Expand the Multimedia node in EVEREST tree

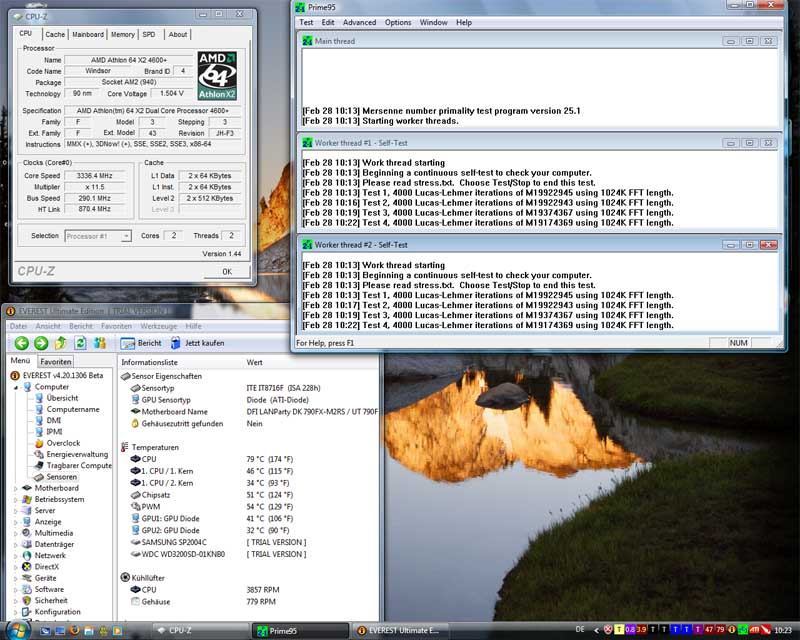16,533
